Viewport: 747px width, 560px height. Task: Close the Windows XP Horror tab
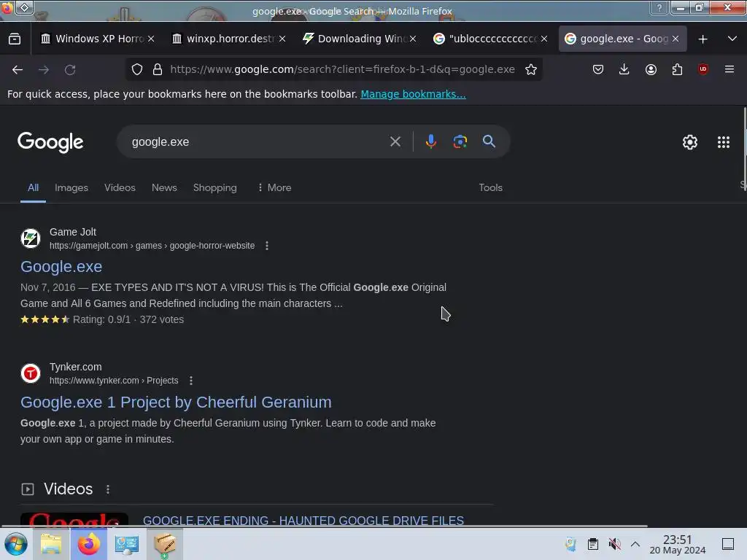(151, 39)
